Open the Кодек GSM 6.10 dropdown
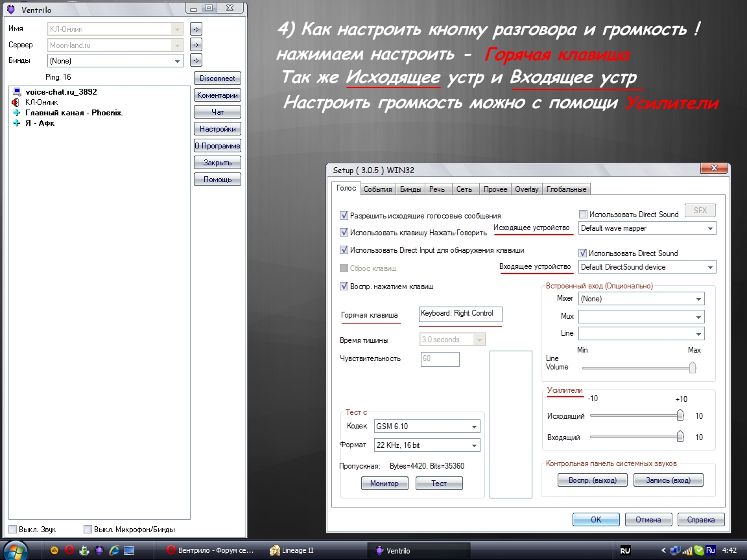Viewport: 747px width, 560px height. [427, 426]
